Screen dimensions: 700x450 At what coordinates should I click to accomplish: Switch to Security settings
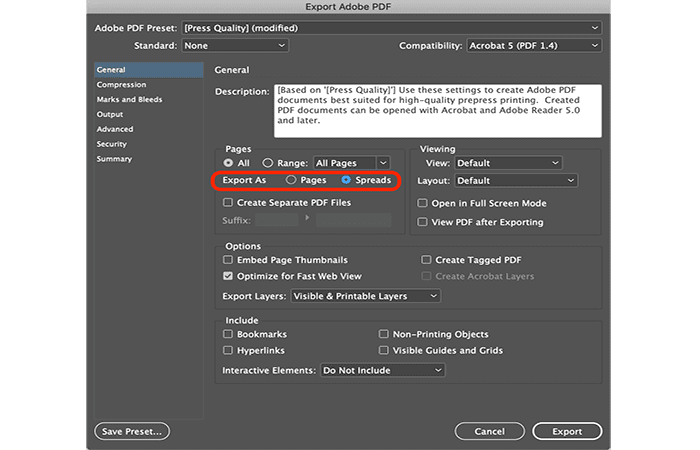pos(149,144)
